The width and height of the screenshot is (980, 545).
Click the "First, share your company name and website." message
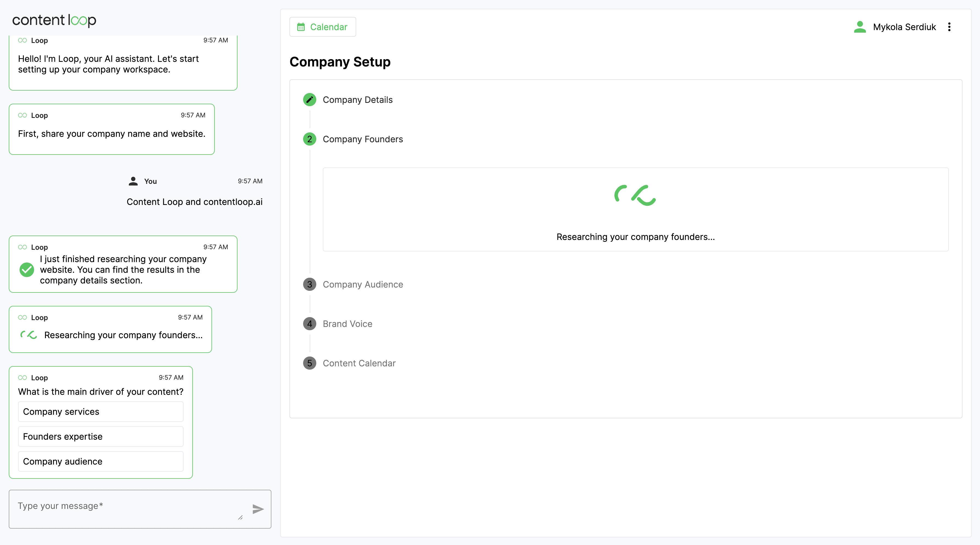(112, 134)
